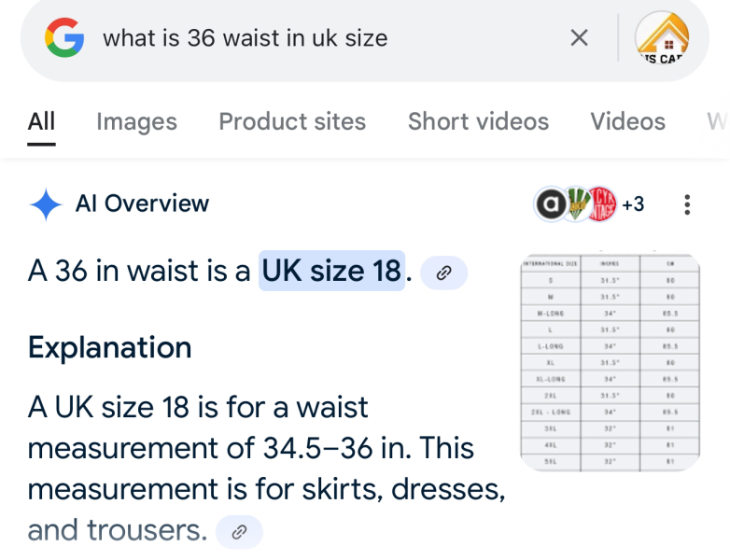Switch to the Images tab
Image resolution: width=730 pixels, height=560 pixels.
click(x=136, y=122)
